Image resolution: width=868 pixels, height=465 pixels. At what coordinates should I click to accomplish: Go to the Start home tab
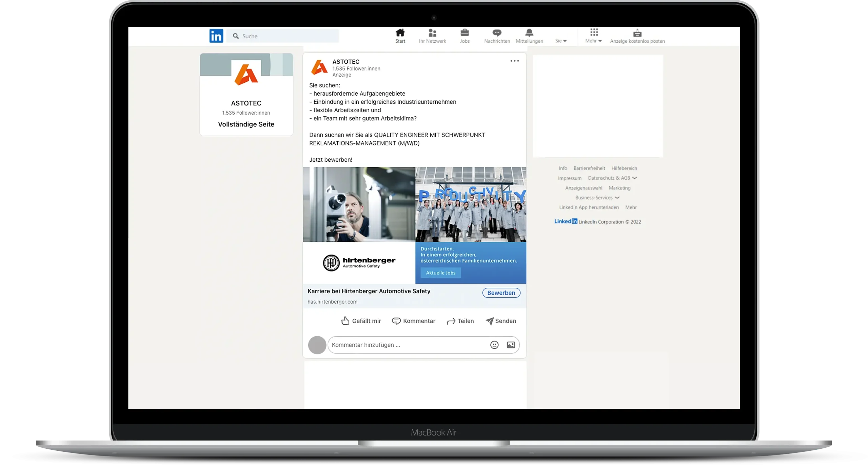click(x=400, y=36)
